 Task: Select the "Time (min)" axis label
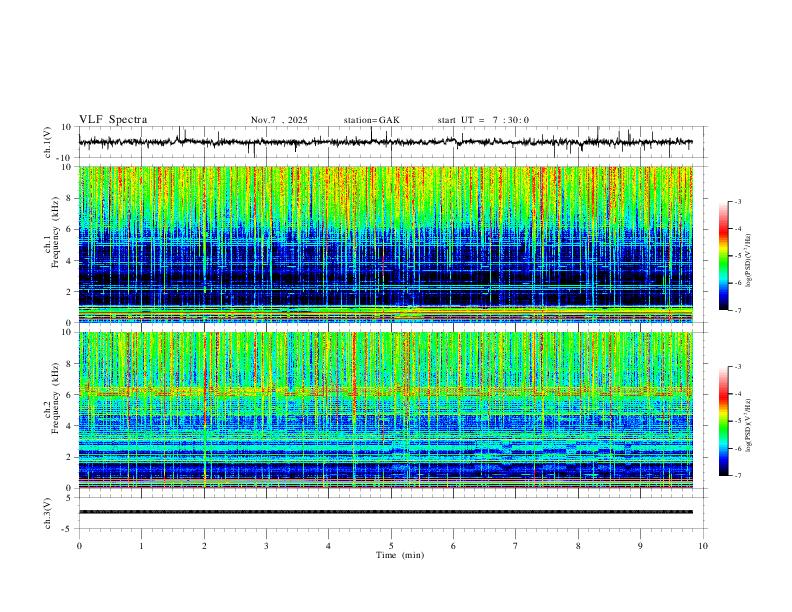click(x=400, y=555)
